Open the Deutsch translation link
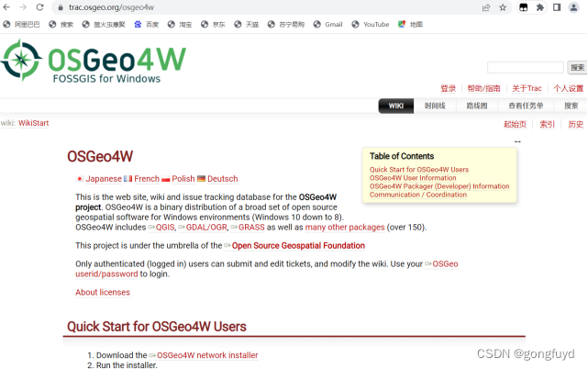Screen dimensions: 588x369 tap(223, 179)
